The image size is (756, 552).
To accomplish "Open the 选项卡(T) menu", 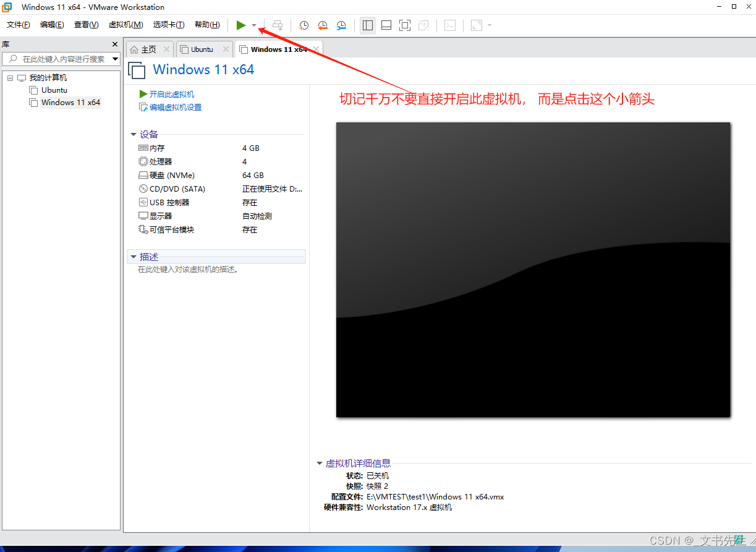I will [x=169, y=25].
